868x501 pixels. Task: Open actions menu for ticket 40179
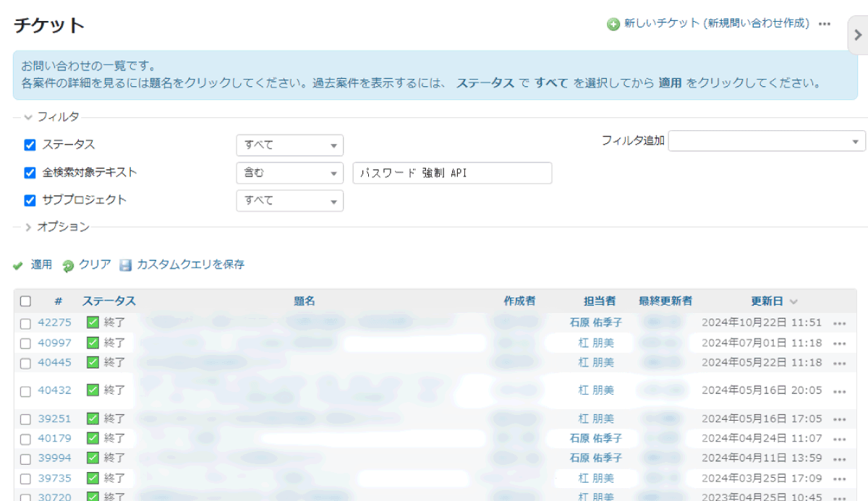pyautogui.click(x=840, y=439)
